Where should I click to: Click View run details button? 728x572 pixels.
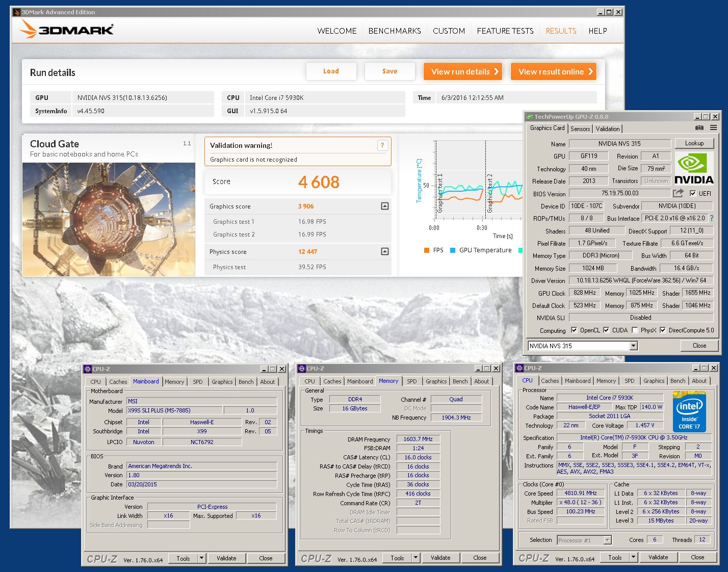click(x=463, y=71)
